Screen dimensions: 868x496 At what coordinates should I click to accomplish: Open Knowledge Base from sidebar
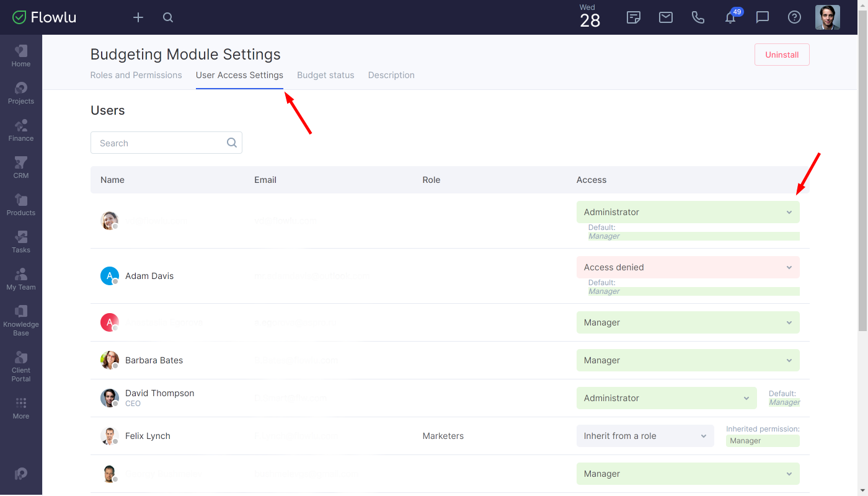21,320
